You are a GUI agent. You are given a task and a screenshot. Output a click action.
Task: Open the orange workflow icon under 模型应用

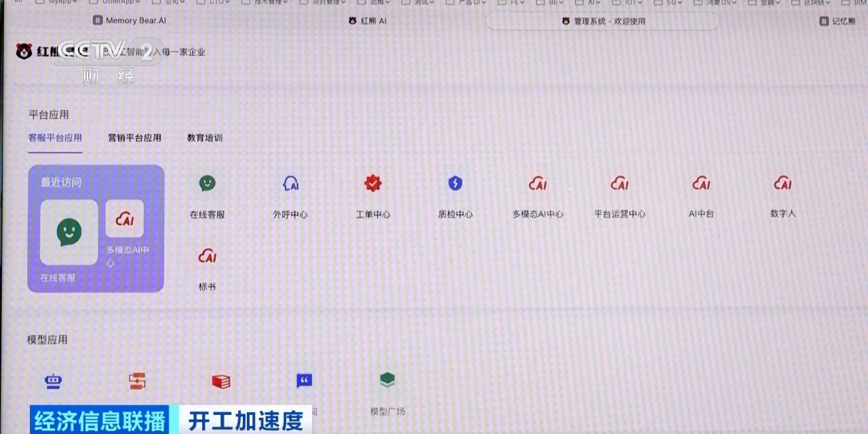pos(137,382)
